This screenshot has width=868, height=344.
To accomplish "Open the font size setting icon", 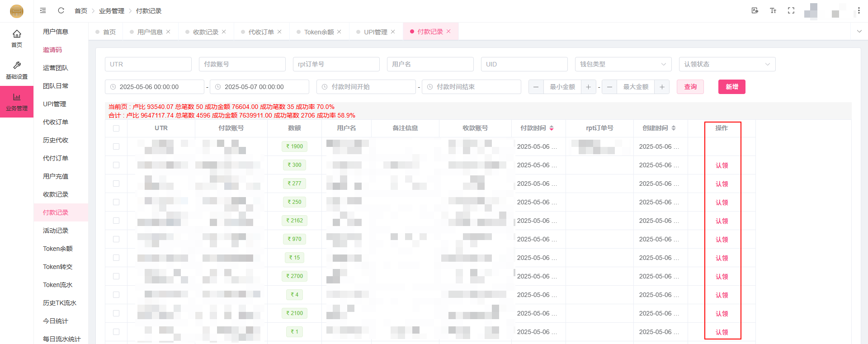I will [773, 10].
